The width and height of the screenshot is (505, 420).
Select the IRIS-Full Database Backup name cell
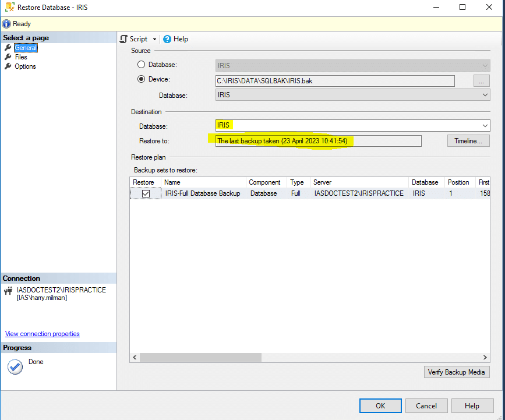coord(203,193)
